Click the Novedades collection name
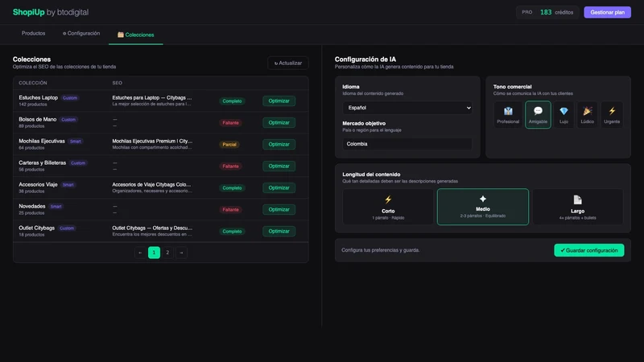Screen dimensions: 644x362 [x=32, y=207]
